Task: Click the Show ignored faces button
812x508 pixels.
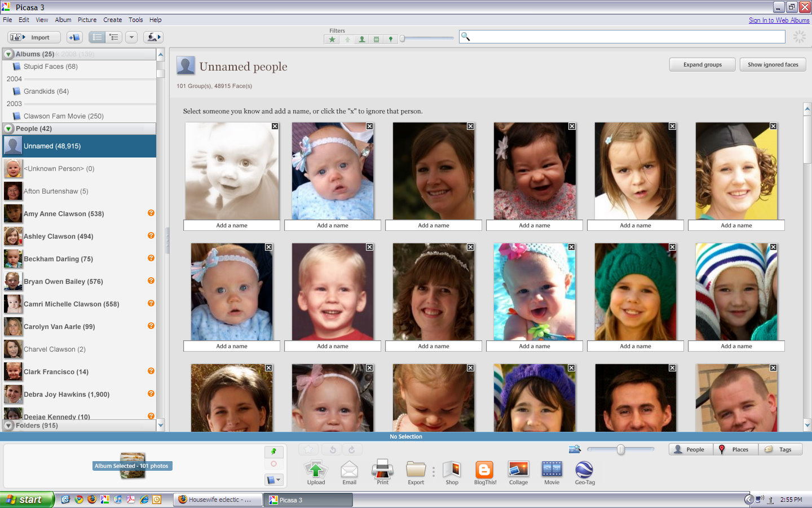Action: [773, 64]
